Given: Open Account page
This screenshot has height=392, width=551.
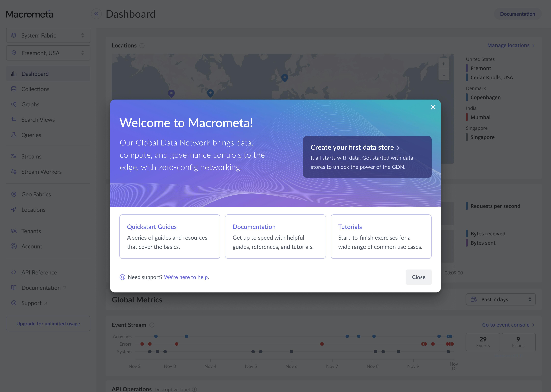Looking at the screenshot, I should pos(48,246).
